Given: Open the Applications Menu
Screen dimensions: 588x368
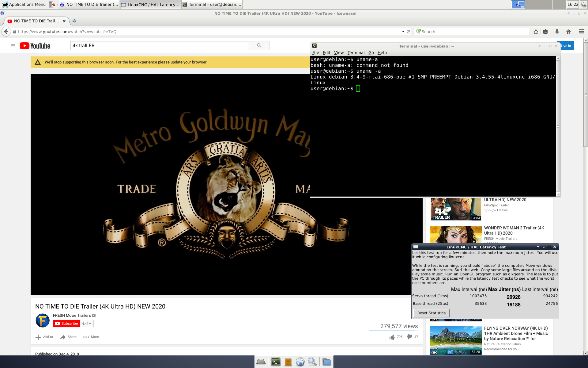Looking at the screenshot, I should click(x=24, y=4).
